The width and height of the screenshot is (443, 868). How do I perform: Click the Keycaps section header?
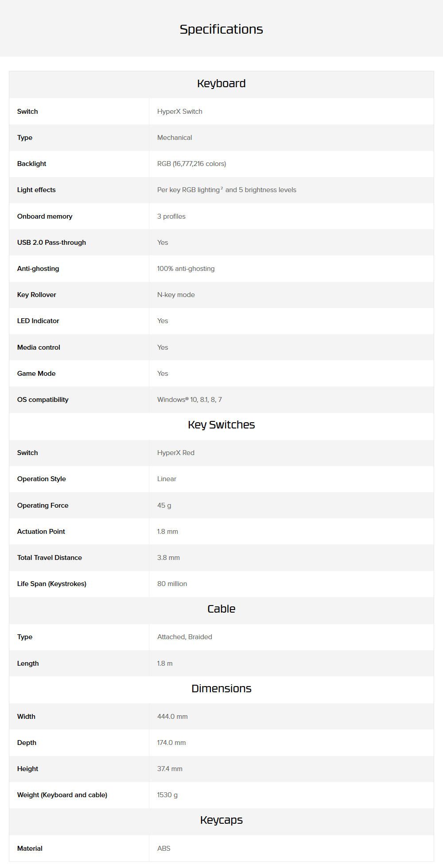(x=221, y=820)
